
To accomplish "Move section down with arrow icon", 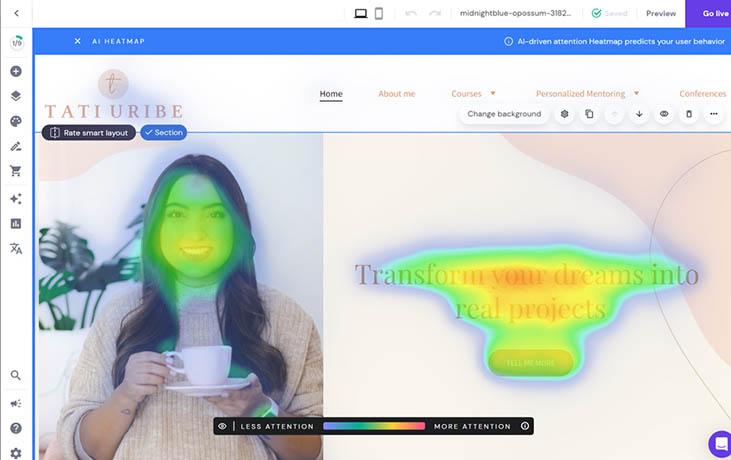I will coord(639,114).
